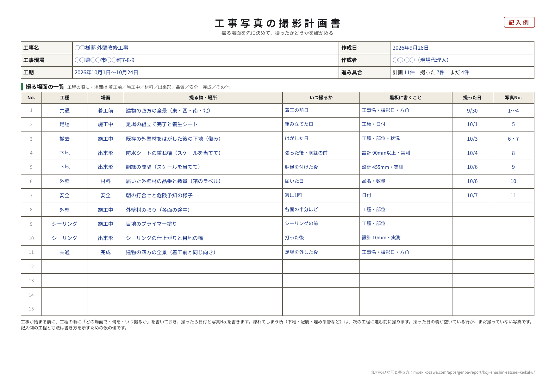
Task: Click the title 工事写真の撮影計画書
Action: click(277, 23)
